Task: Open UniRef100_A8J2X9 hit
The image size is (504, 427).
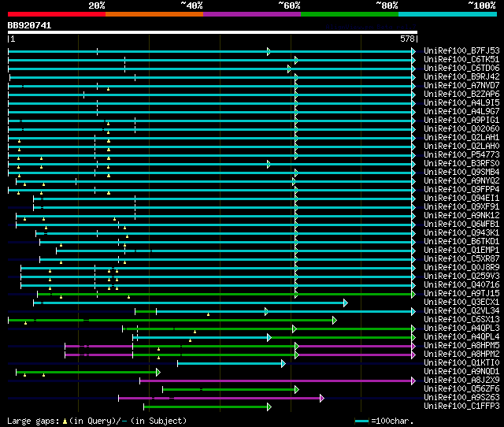Action: click(461, 381)
